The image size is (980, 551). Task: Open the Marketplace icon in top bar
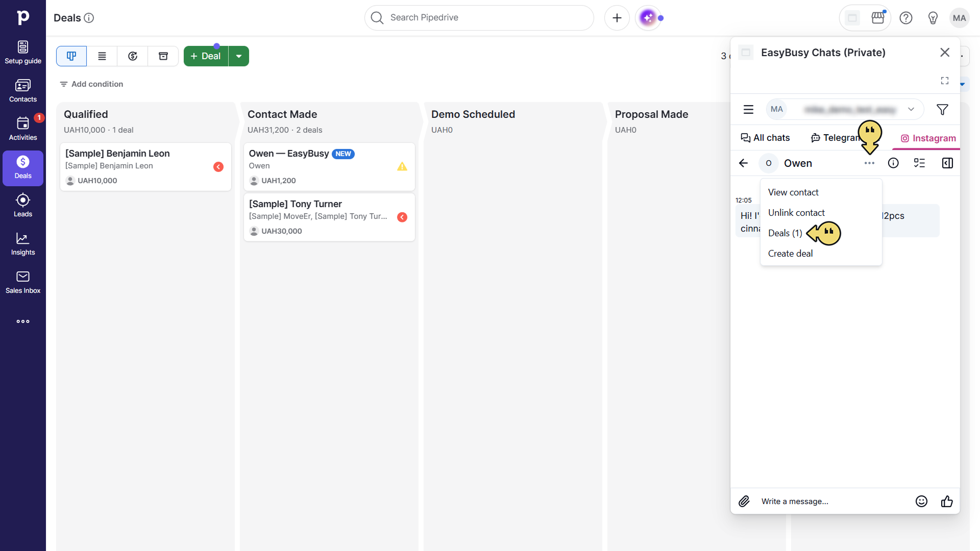point(878,18)
